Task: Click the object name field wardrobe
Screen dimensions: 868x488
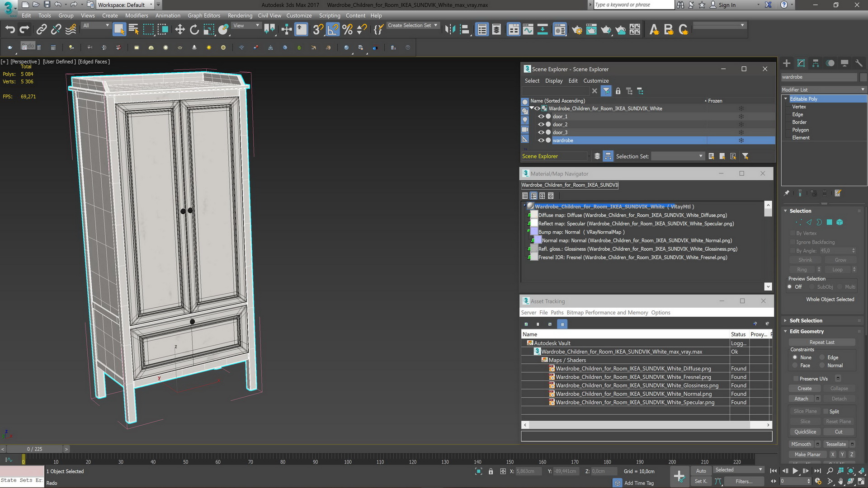Action: pyautogui.click(x=819, y=77)
